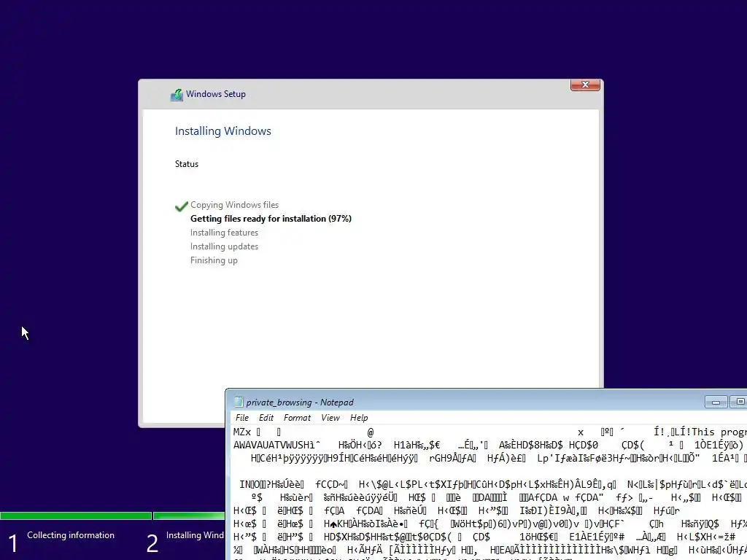Click 'Copying Windows files' status line

click(x=234, y=205)
